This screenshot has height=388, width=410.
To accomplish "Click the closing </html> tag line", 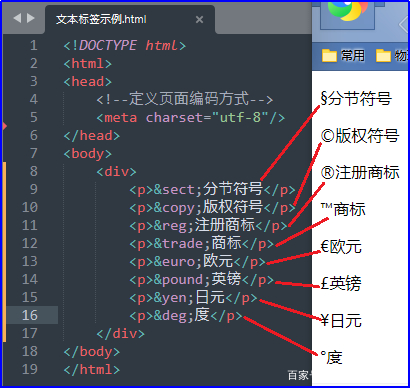I will point(92,369).
